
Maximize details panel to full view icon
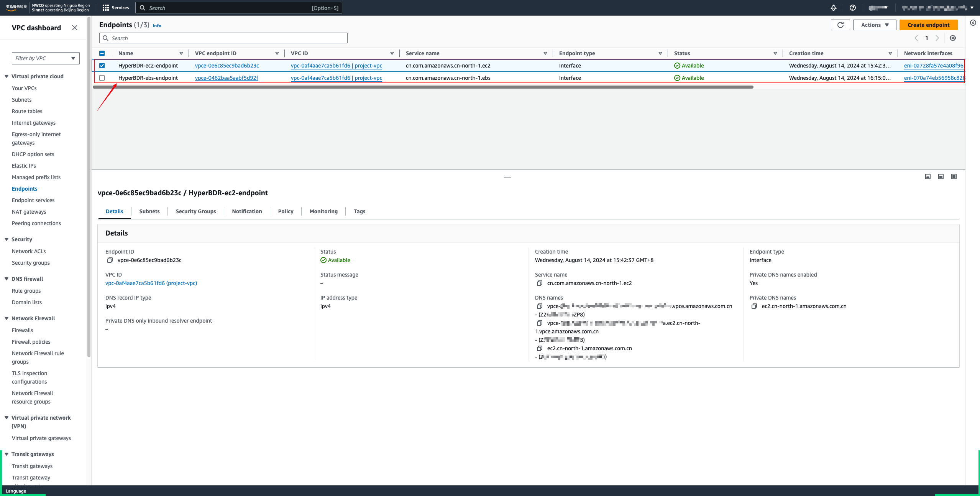[954, 176]
